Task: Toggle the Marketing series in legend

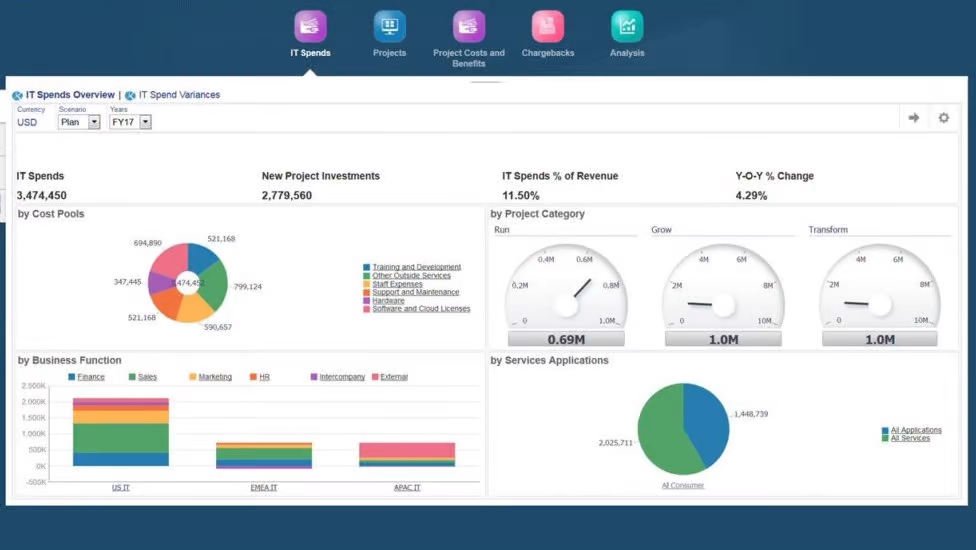Action: (214, 377)
